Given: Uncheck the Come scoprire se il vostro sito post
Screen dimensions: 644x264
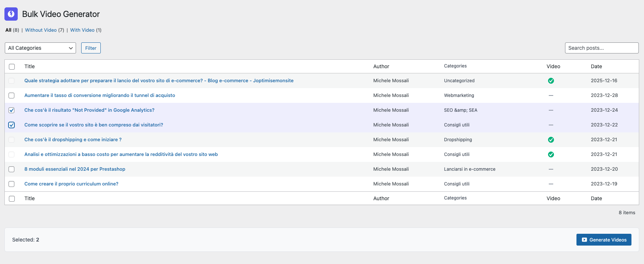Looking at the screenshot, I should (12, 125).
